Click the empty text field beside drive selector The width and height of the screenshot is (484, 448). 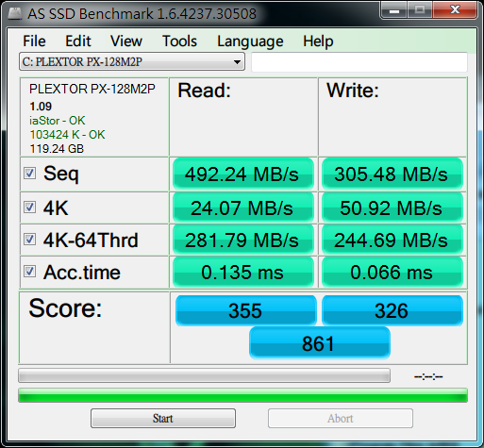click(359, 62)
